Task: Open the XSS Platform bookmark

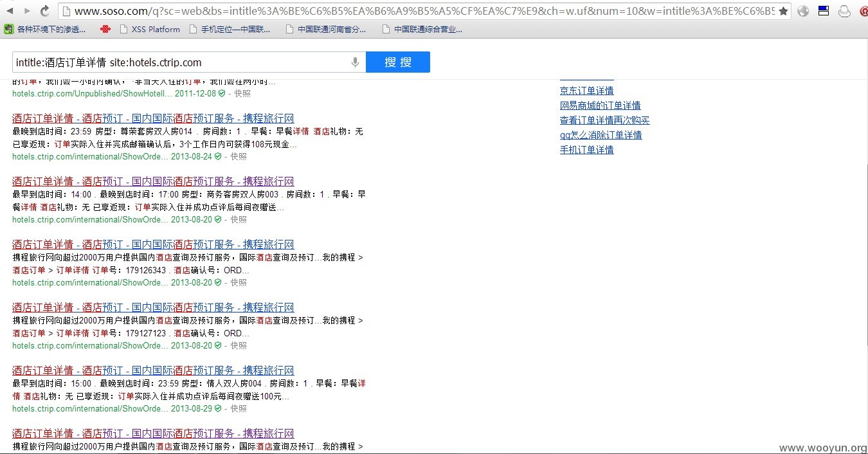Action: coord(150,29)
